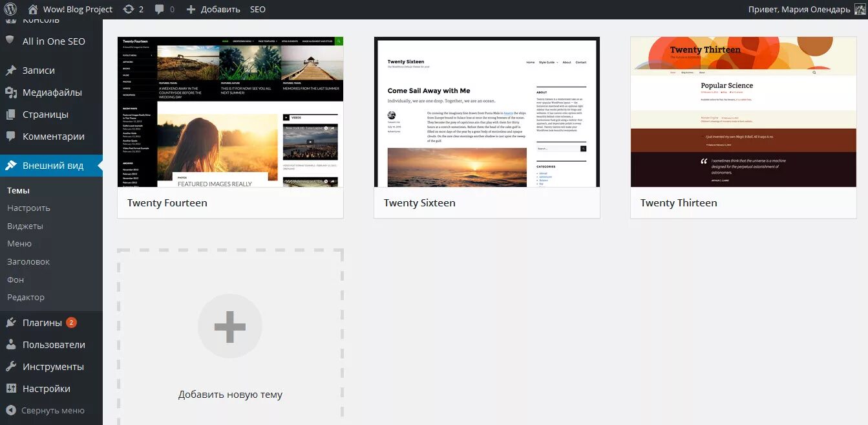Click the Twenty Thirteen theme screenshot

tap(743, 112)
